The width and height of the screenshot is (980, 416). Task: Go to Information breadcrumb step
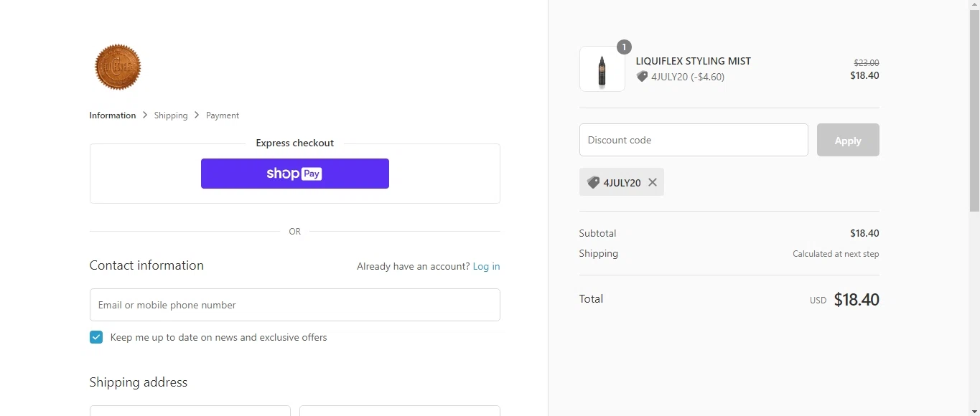[113, 115]
